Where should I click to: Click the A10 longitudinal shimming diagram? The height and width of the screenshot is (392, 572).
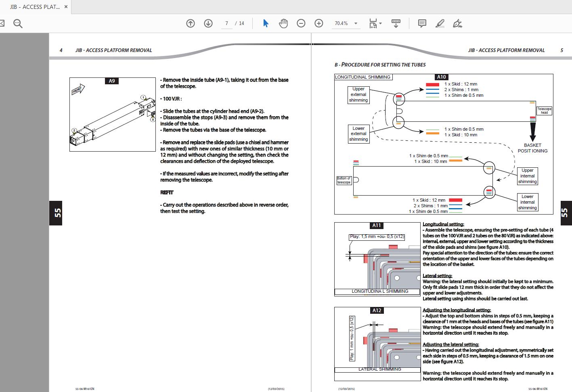click(x=444, y=144)
